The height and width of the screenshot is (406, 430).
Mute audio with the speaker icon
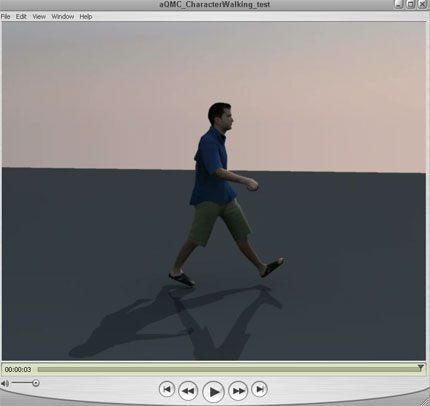(5, 383)
